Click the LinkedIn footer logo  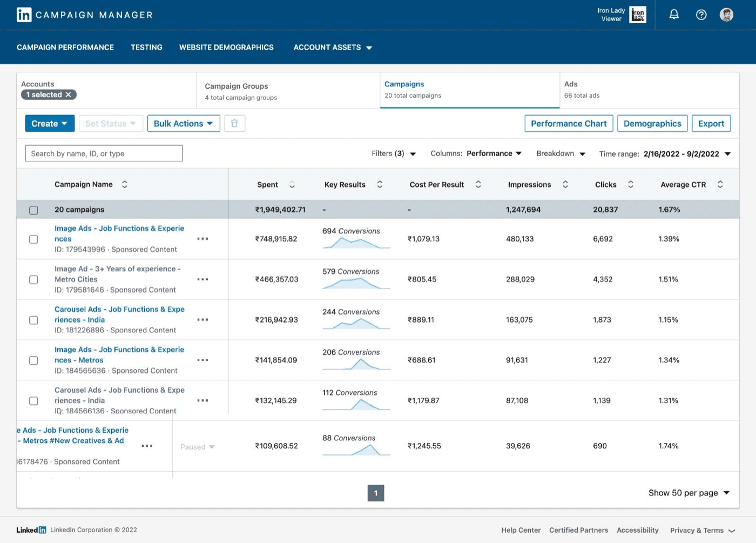pyautogui.click(x=31, y=530)
